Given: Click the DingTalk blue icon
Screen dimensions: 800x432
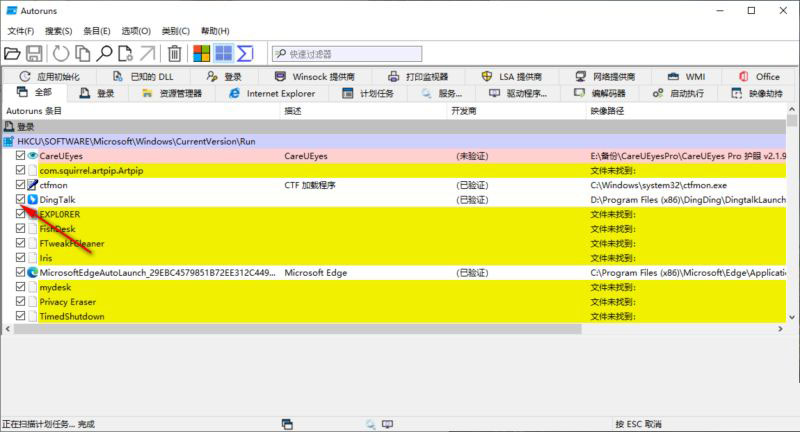Looking at the screenshot, I should (33, 199).
